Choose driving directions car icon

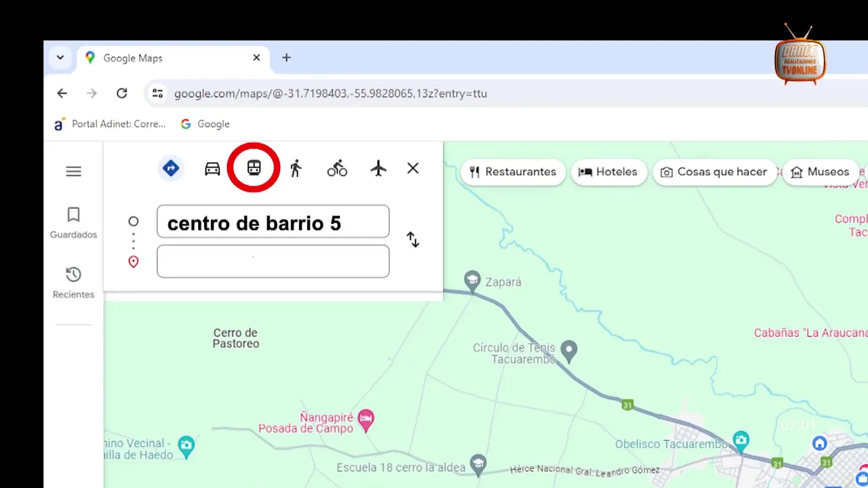click(x=212, y=169)
